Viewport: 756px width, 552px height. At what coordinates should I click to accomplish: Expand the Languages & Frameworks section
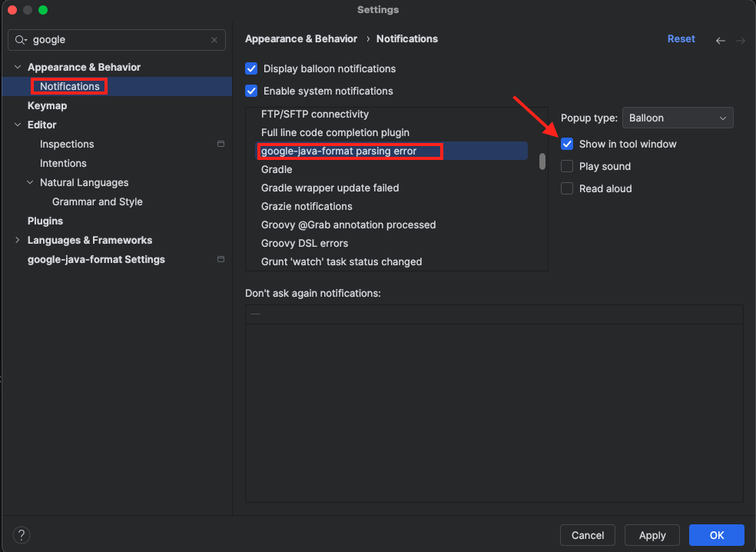coord(18,241)
